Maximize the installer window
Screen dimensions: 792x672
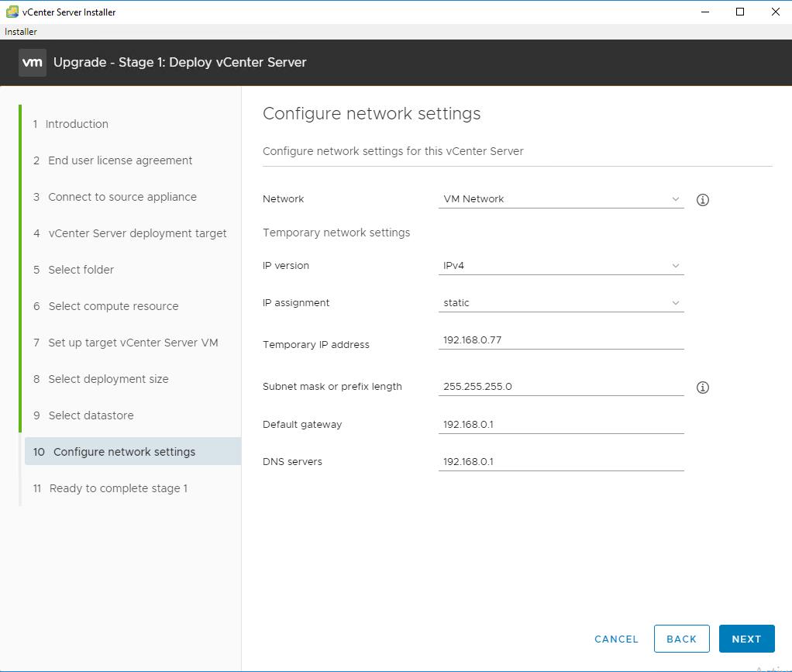pos(740,12)
